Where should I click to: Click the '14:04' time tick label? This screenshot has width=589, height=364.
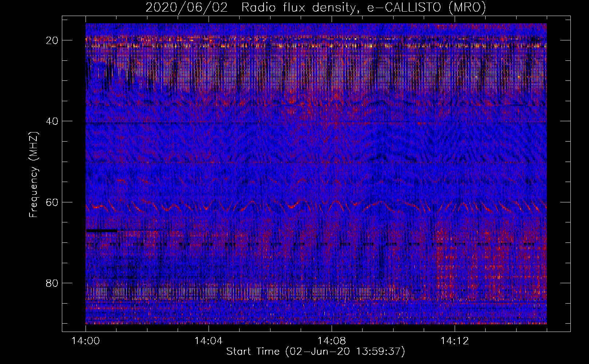click(x=209, y=341)
